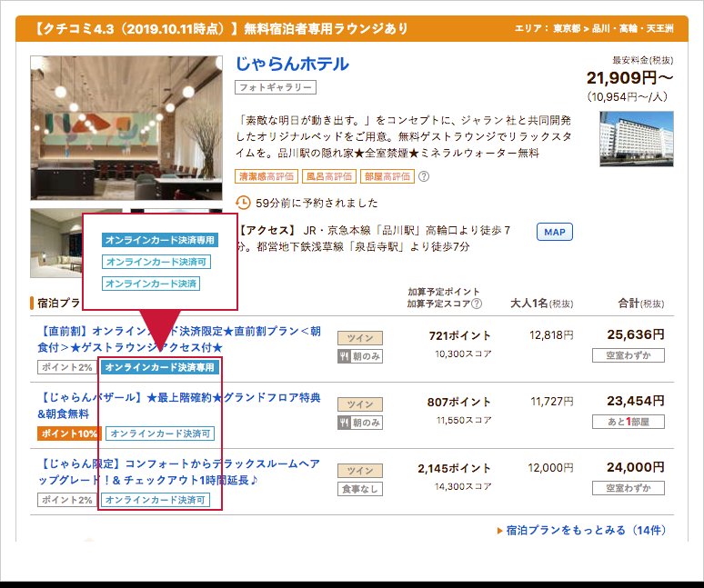Open the じゃらんホテル hotel title link
Screen dimensions: 704x588
tap(292, 65)
